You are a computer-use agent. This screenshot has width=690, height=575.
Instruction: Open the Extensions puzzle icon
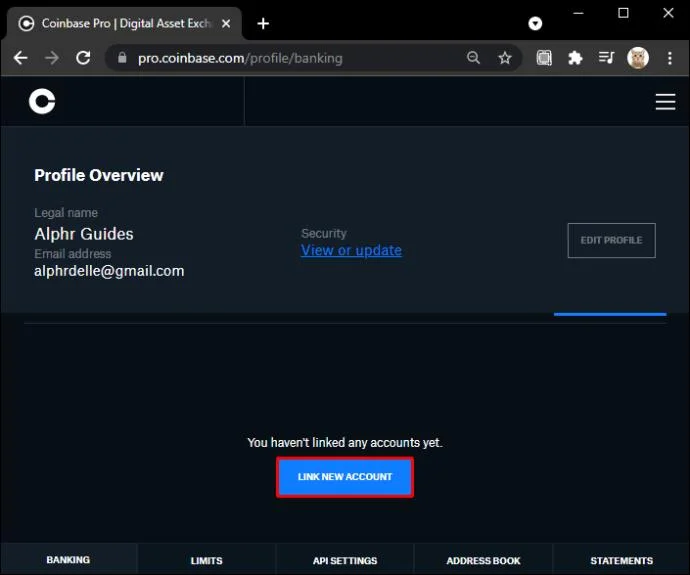[x=575, y=58]
